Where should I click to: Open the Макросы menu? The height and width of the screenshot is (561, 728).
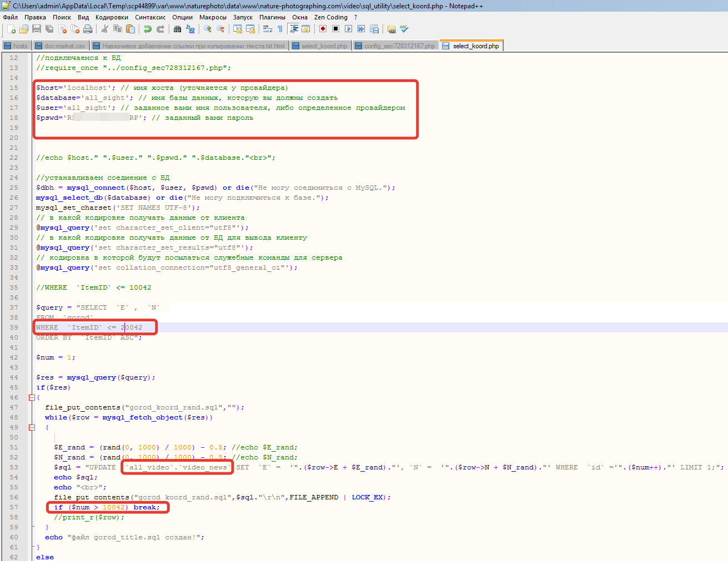click(x=213, y=17)
